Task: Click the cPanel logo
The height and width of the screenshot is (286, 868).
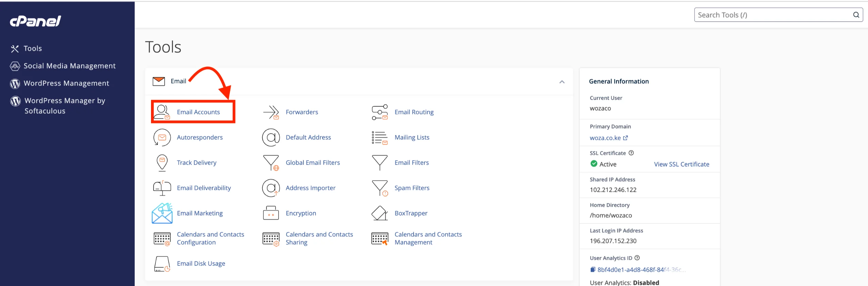Action: (x=35, y=21)
